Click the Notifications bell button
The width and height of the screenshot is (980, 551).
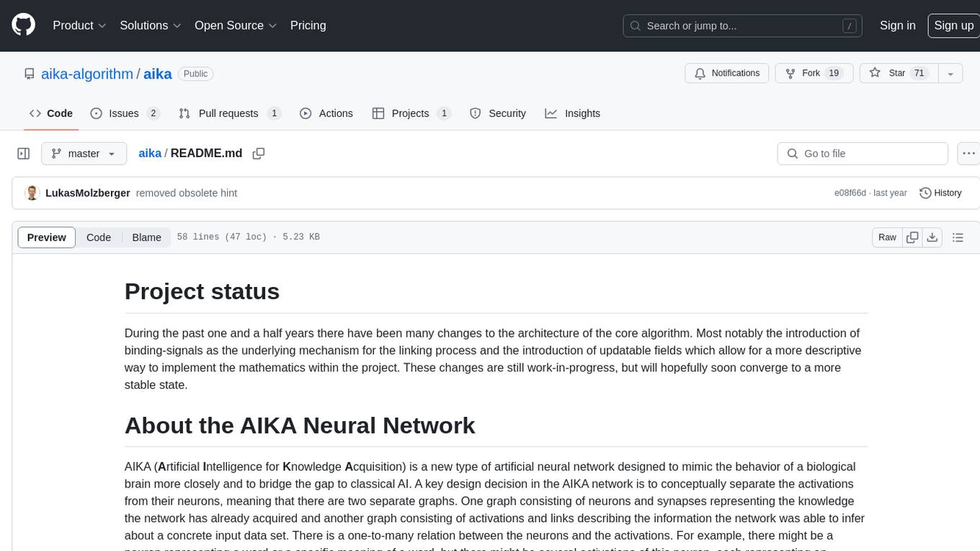point(726,74)
